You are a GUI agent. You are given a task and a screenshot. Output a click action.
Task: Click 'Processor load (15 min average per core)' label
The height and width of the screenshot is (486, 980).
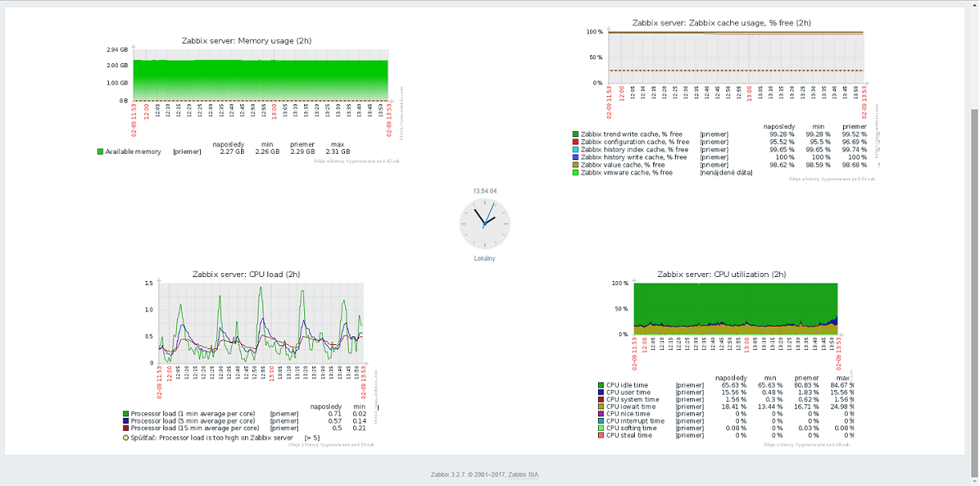(195, 428)
